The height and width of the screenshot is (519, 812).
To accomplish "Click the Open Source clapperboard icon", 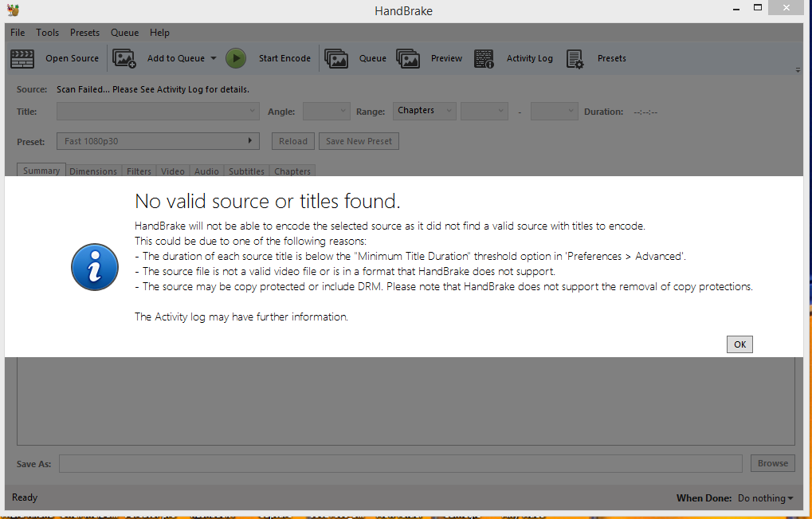I will point(22,58).
